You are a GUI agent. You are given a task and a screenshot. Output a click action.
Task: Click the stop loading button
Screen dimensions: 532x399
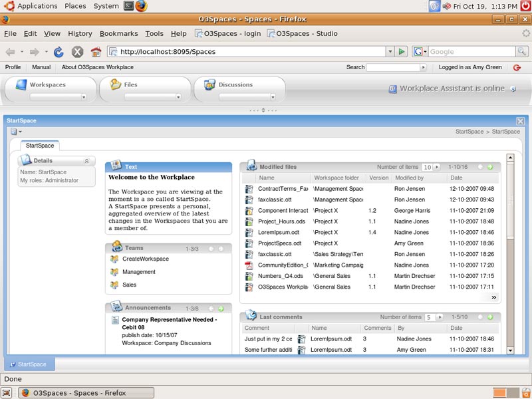point(77,52)
